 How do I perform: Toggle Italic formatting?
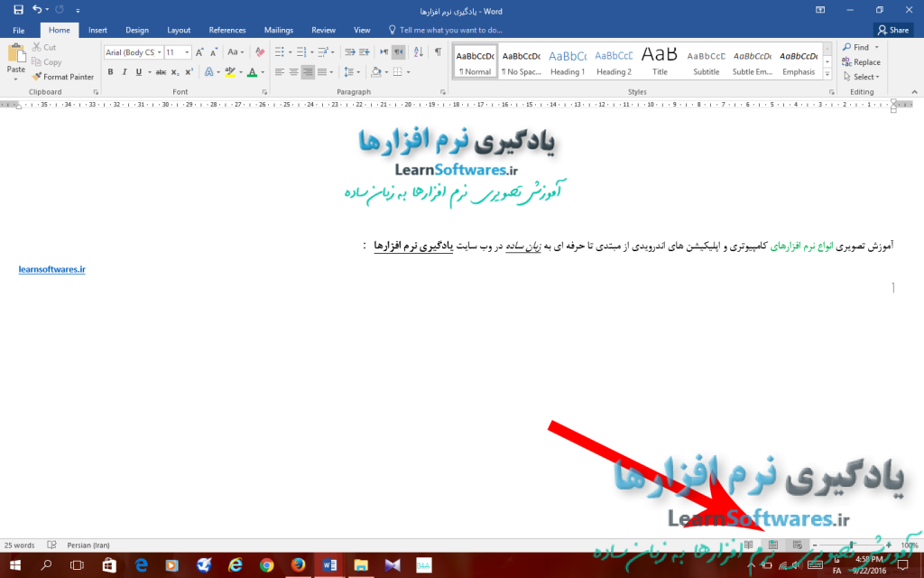[125, 72]
